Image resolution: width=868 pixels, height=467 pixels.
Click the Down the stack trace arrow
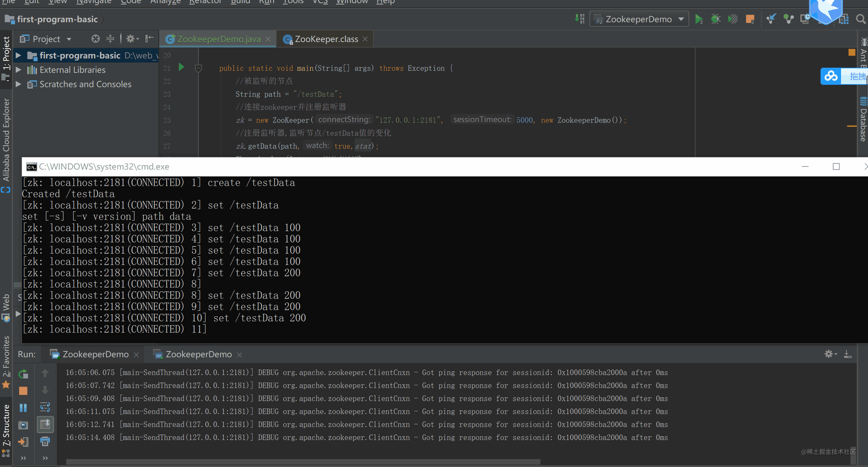point(45,390)
